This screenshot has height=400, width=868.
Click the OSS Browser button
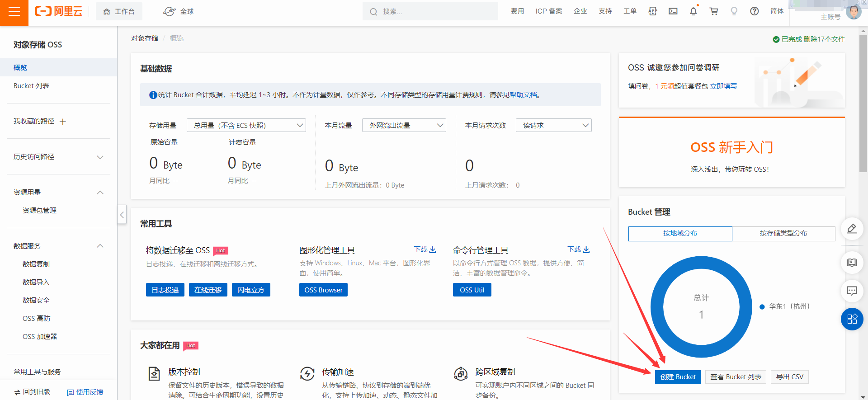323,290
